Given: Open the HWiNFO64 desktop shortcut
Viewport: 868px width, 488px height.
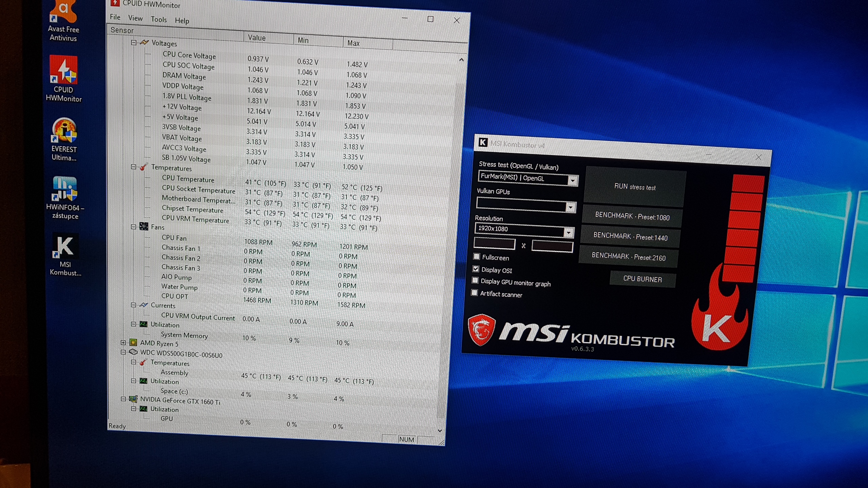Looking at the screenshot, I should pyautogui.click(x=64, y=189).
